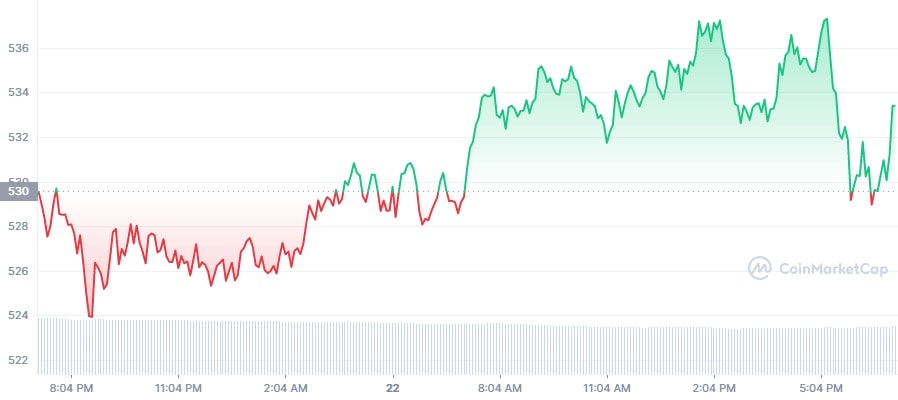Click the 2:04 AM time axis label
The height and width of the screenshot is (400, 898).
pos(286,388)
